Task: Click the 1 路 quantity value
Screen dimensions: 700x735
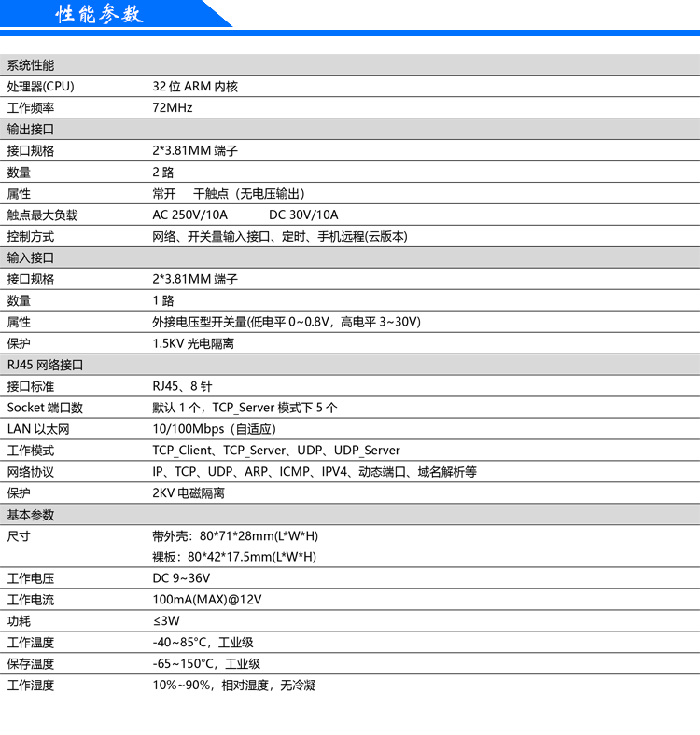Action: tap(163, 301)
